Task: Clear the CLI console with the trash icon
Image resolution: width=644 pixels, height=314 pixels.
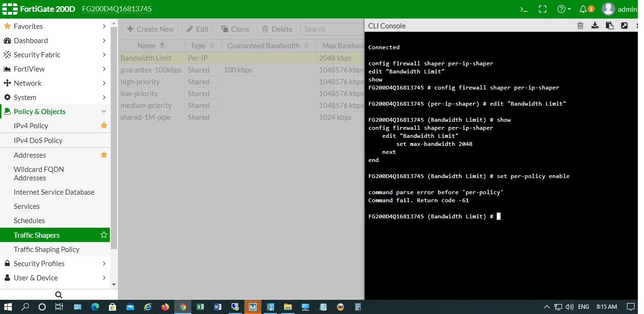Action: tap(580, 26)
